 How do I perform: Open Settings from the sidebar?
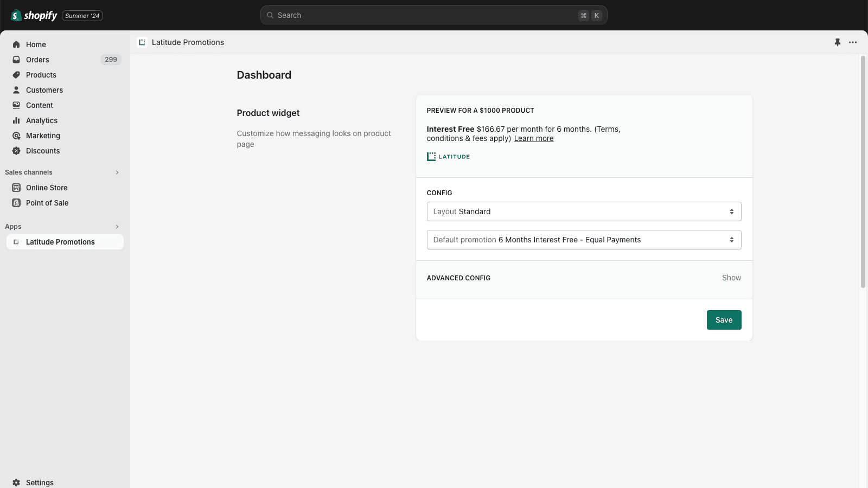pos(40,482)
